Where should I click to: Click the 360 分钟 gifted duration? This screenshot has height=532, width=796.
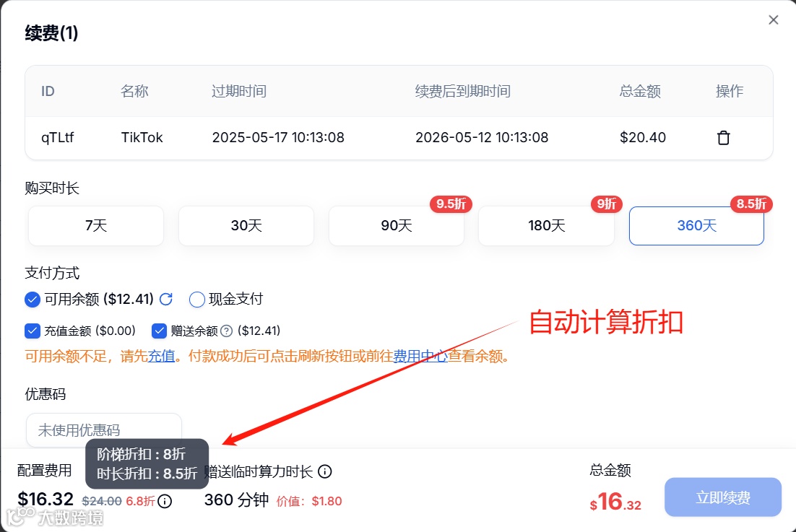237,500
